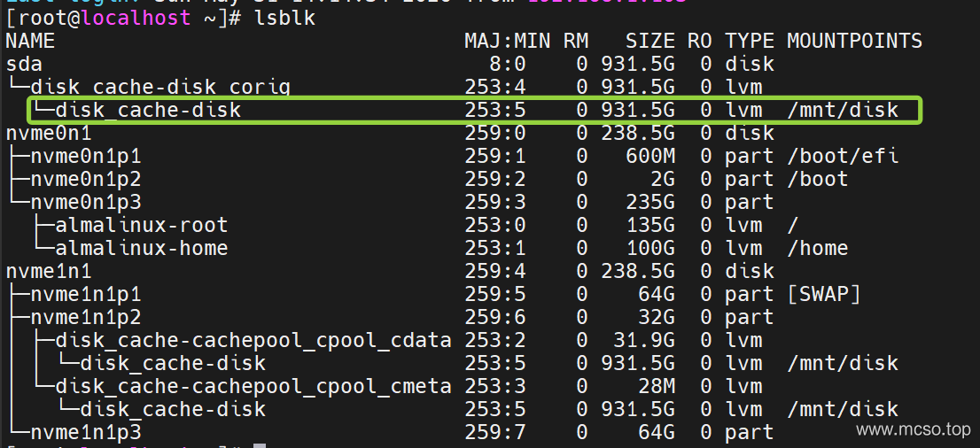Click the RO column header
The image size is (980, 448).
coord(699,42)
